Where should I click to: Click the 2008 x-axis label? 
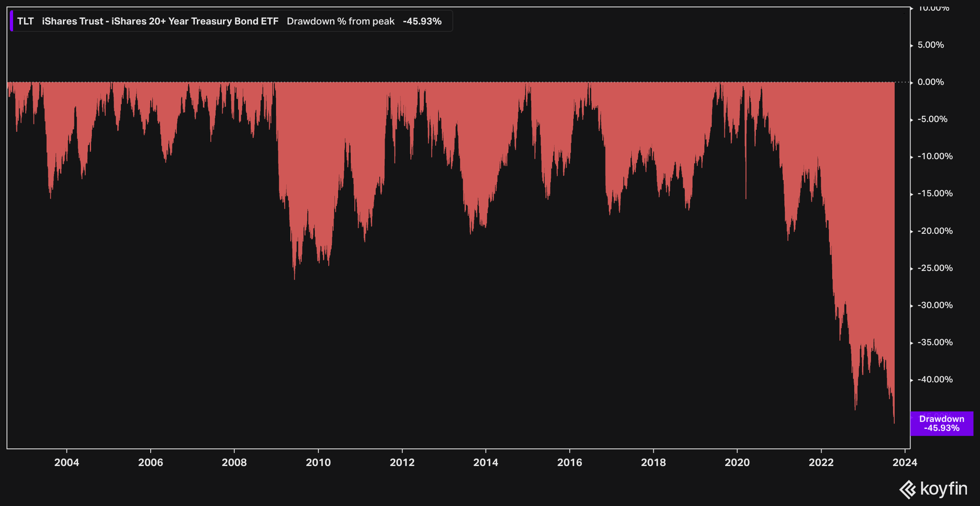[234, 462]
